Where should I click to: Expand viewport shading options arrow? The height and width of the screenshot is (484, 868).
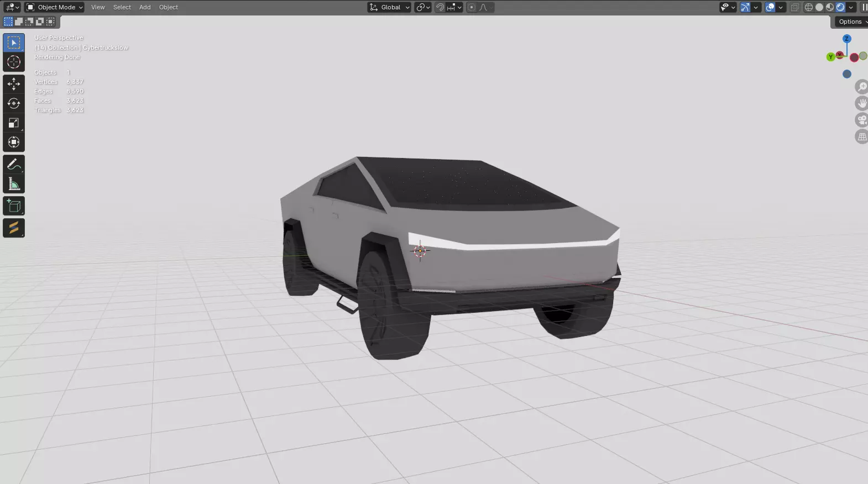pos(851,7)
